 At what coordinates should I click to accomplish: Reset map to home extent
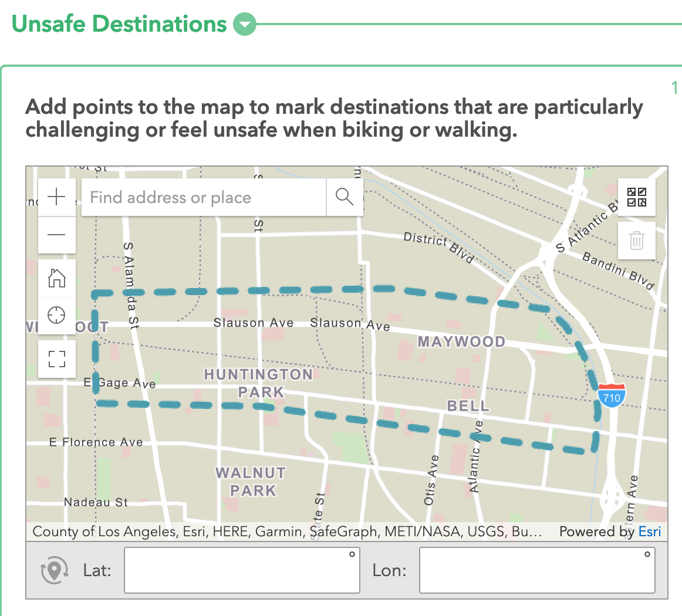[x=57, y=277]
